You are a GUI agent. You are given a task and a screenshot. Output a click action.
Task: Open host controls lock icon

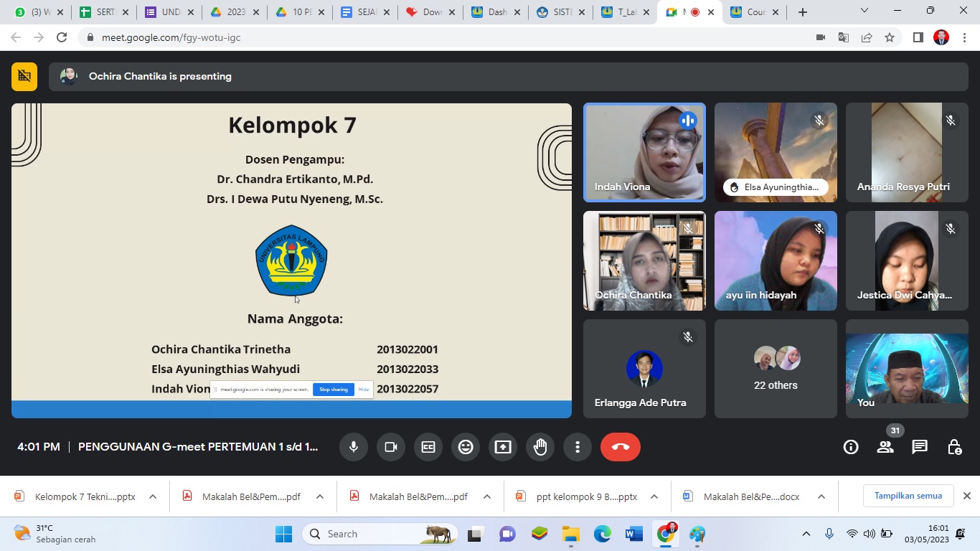pos(954,447)
